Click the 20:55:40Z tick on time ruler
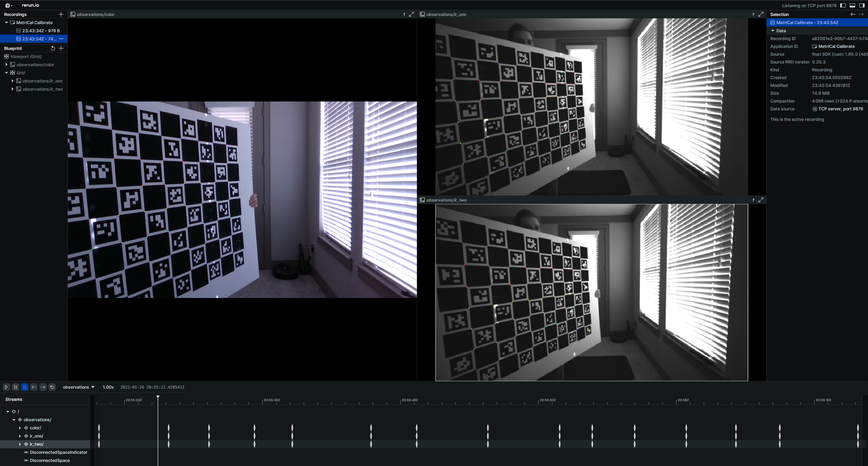The height and width of the screenshot is (466, 868). point(410,400)
